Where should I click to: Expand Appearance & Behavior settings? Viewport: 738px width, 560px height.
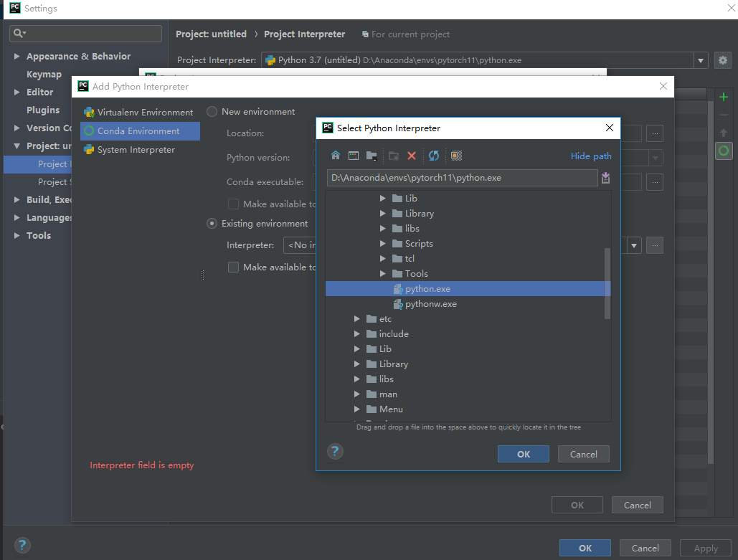(x=17, y=57)
